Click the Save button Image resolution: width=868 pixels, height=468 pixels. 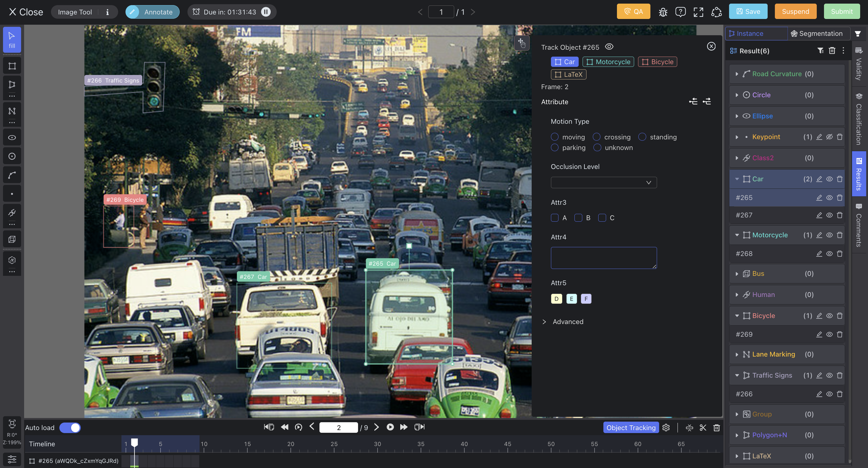[x=748, y=11]
